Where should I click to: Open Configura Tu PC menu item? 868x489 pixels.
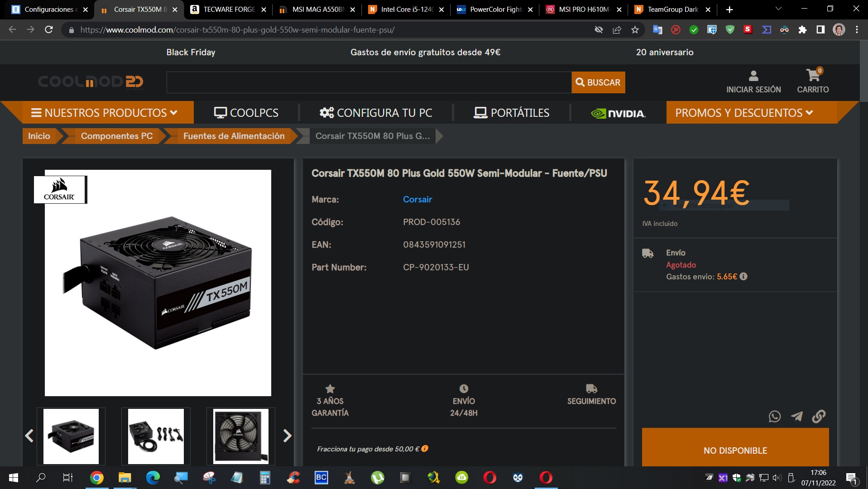tap(376, 113)
